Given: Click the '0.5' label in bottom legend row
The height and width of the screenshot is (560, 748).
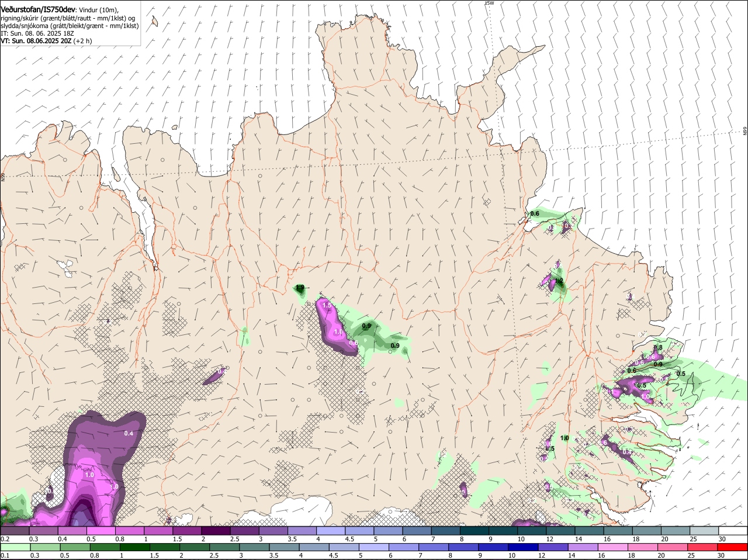Looking at the screenshot, I should coord(64,555).
